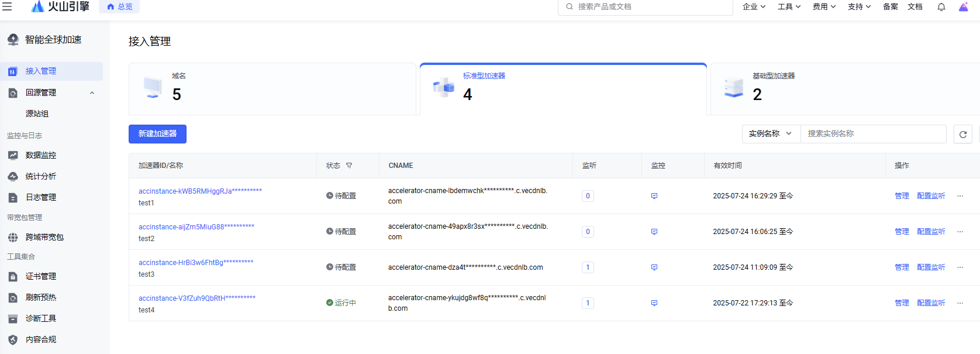Click 配置监听 for the test2 accelerator
The width and height of the screenshot is (980, 354).
click(931, 232)
